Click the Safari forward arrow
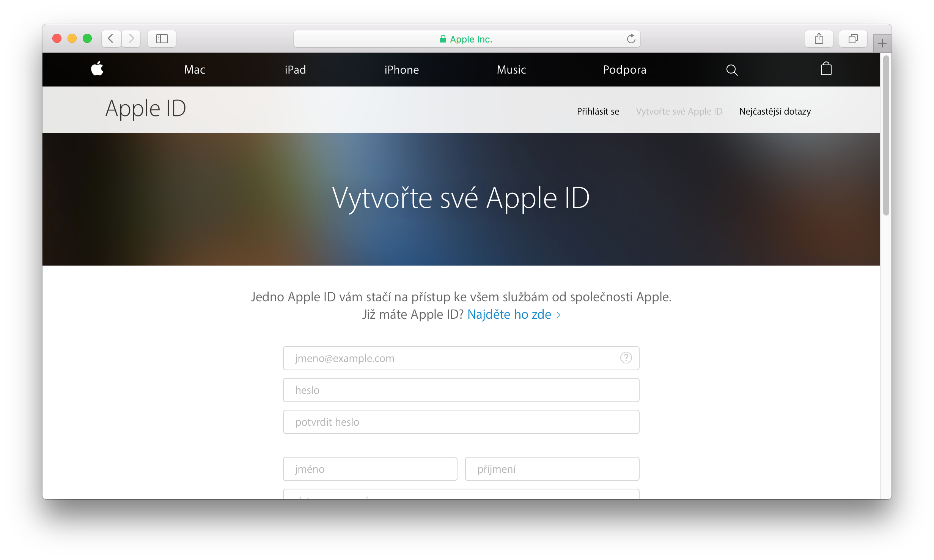Viewport: 934px width, 560px height. tap(131, 39)
